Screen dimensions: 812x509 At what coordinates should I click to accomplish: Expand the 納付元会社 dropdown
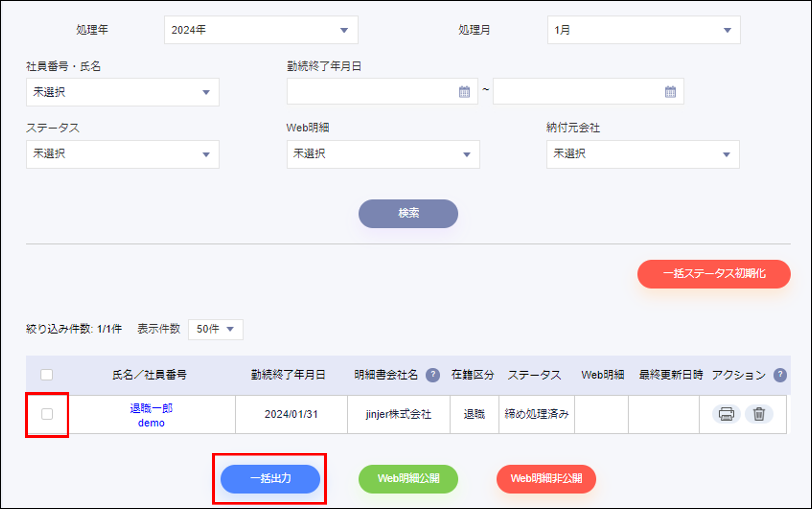[643, 154]
